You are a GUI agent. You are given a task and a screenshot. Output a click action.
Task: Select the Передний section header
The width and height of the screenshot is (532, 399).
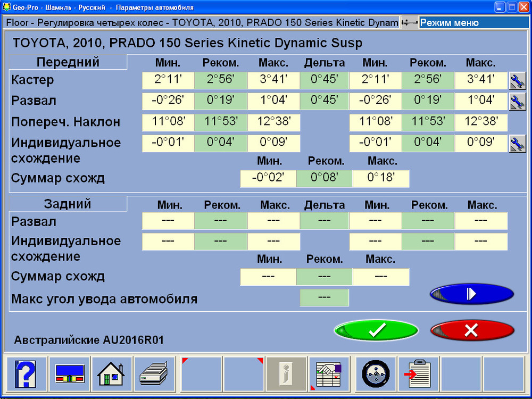tap(68, 62)
